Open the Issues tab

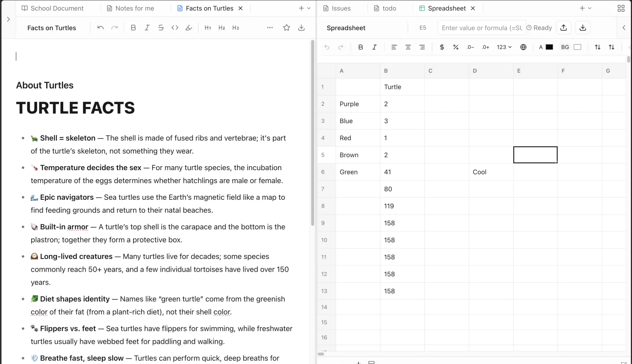(337, 8)
